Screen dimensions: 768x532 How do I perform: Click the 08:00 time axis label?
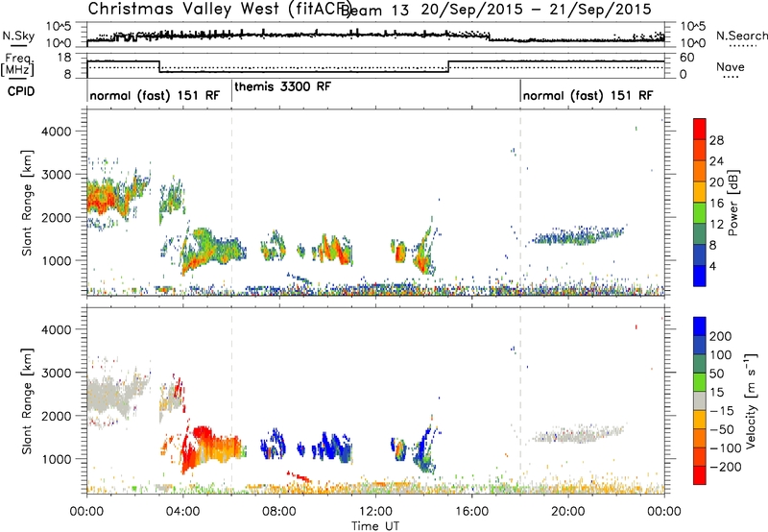click(x=279, y=512)
